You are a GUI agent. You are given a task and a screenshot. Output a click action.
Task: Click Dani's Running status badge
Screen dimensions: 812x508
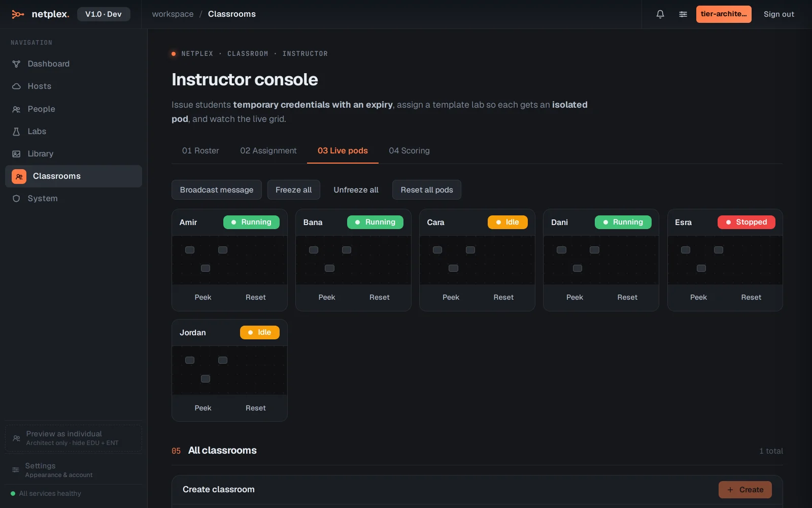tap(623, 223)
